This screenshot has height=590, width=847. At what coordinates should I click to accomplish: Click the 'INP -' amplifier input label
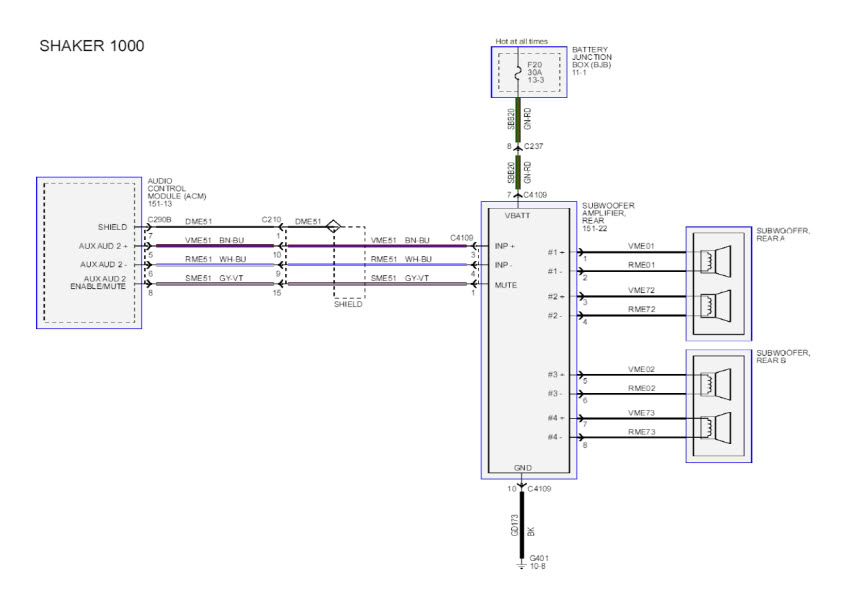[503, 265]
